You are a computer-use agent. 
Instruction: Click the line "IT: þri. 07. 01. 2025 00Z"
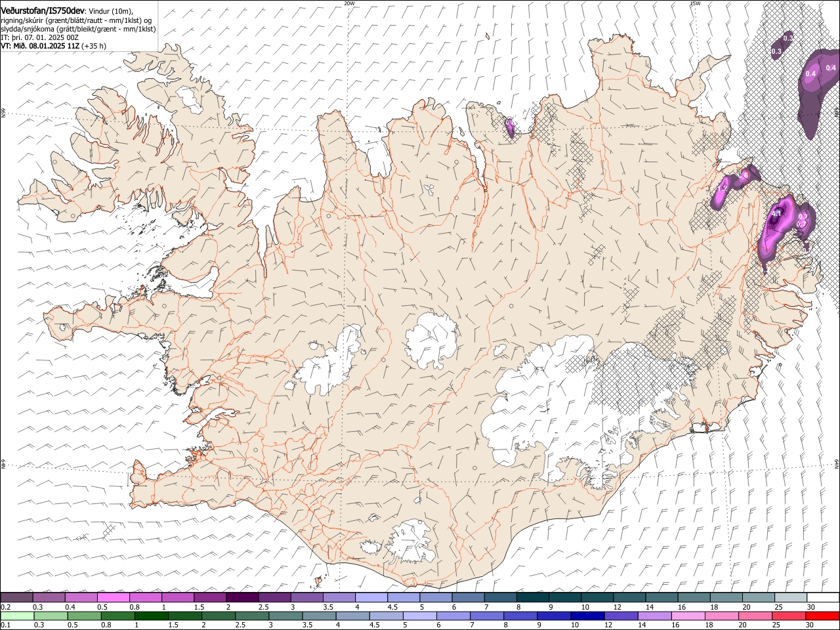click(x=39, y=37)
